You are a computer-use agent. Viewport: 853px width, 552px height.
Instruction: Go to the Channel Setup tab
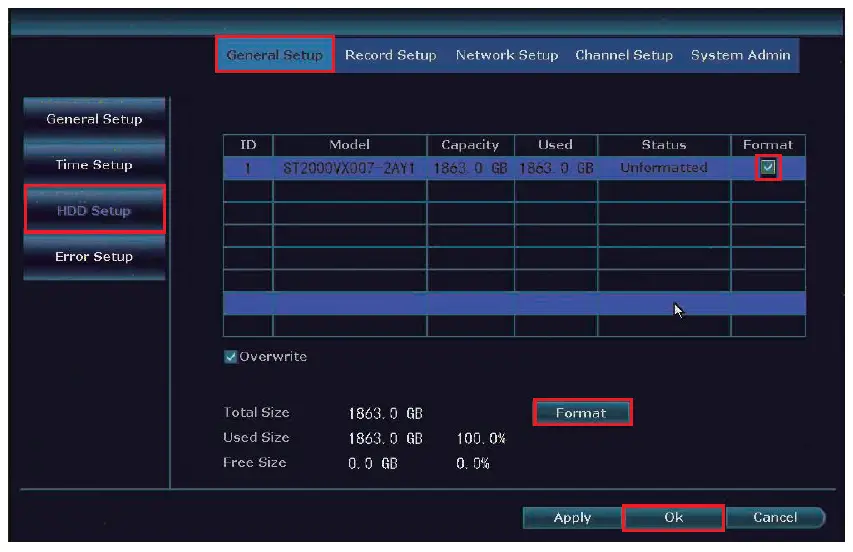click(623, 55)
